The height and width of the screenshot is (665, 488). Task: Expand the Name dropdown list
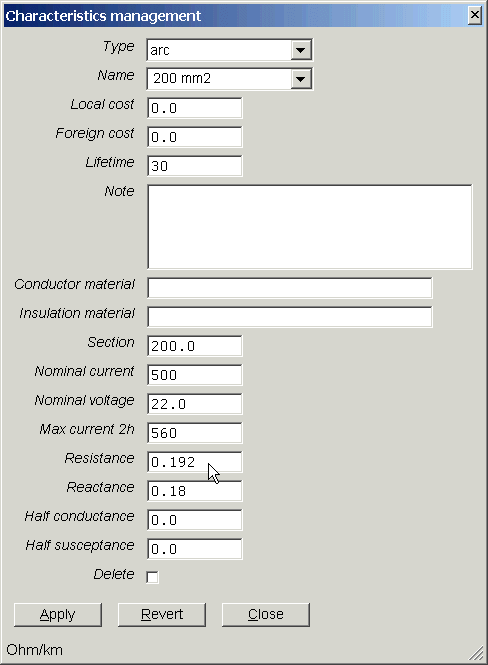point(301,79)
